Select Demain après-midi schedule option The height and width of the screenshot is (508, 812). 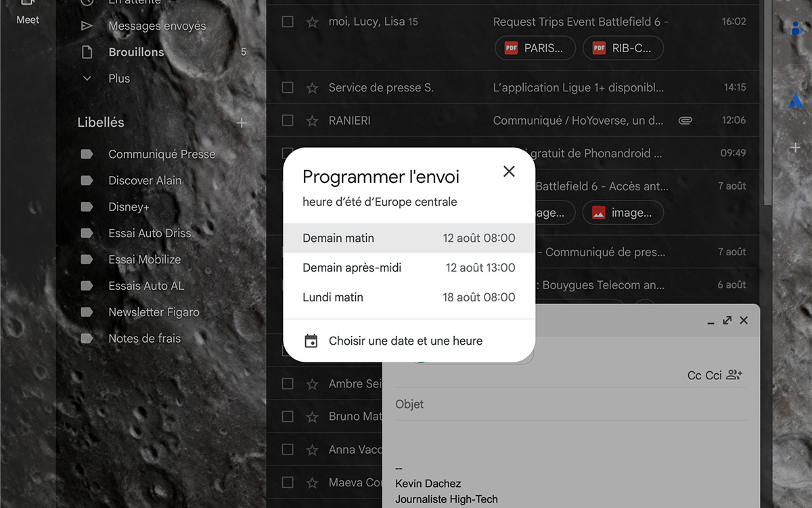(x=409, y=268)
